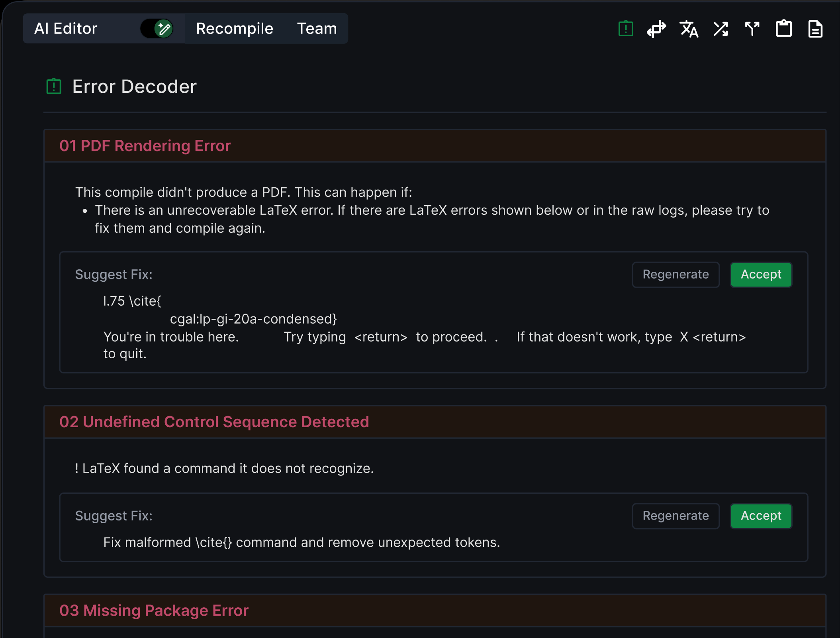Click 'cgal:lp-gi-20a-condensed}' text
Image resolution: width=840 pixels, height=638 pixels.
click(254, 319)
